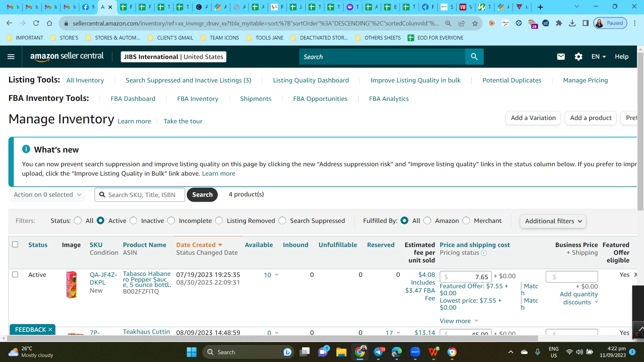Image resolution: width=644 pixels, height=362 pixels.
Task: Click the Tabasco product thumbnail image
Action: coord(71,285)
